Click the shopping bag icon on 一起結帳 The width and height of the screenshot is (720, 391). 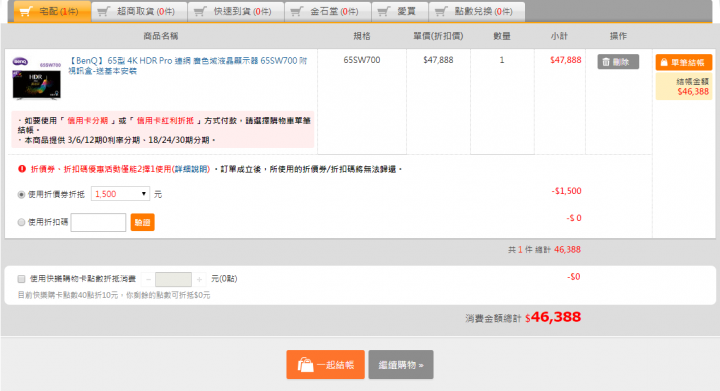[x=305, y=365]
